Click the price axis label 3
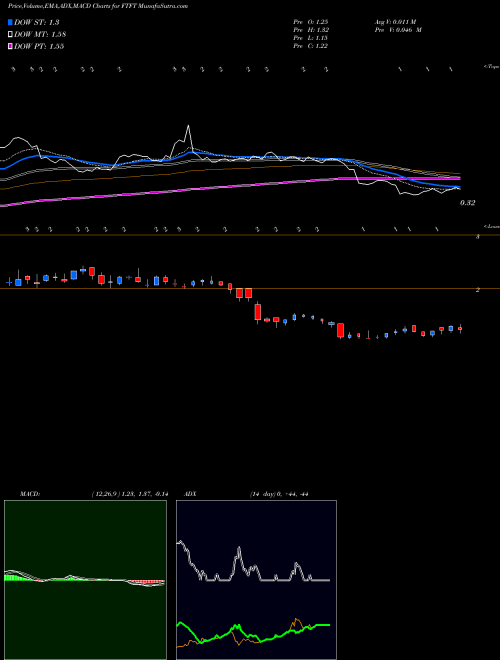500x660 pixels. pyautogui.click(x=478, y=237)
